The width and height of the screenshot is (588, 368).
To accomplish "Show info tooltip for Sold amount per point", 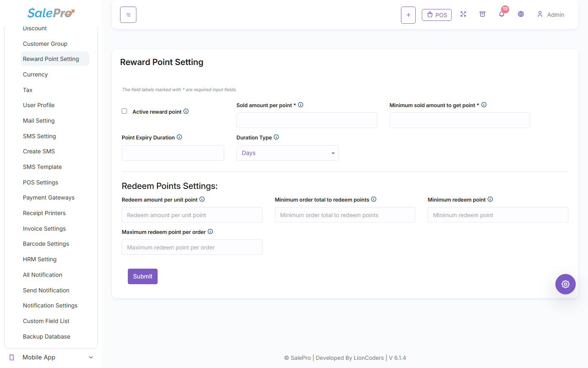I will point(301,105).
